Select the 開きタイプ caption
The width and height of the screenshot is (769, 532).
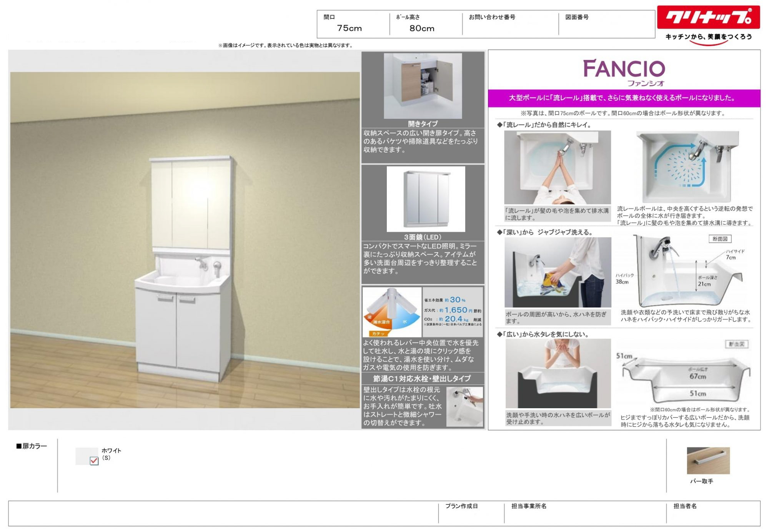coord(423,124)
